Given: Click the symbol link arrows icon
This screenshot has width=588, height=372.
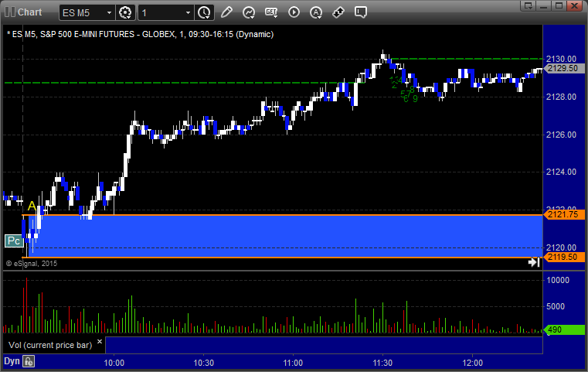Looking at the screenshot, I should click(338, 12).
